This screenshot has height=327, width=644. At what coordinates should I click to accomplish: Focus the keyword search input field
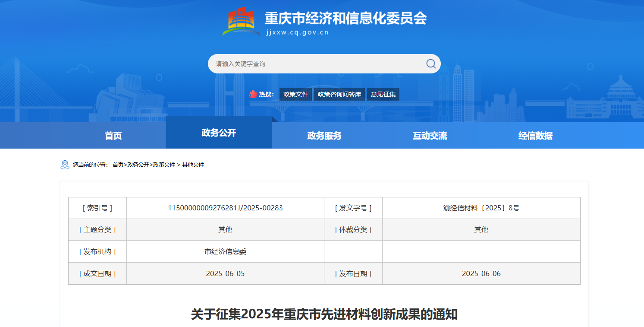[x=317, y=64]
